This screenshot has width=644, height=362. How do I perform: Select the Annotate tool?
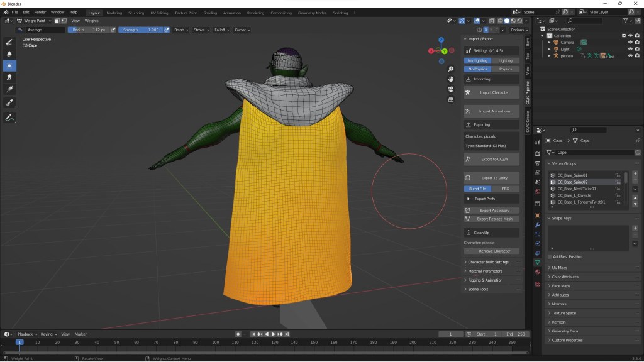[9, 118]
